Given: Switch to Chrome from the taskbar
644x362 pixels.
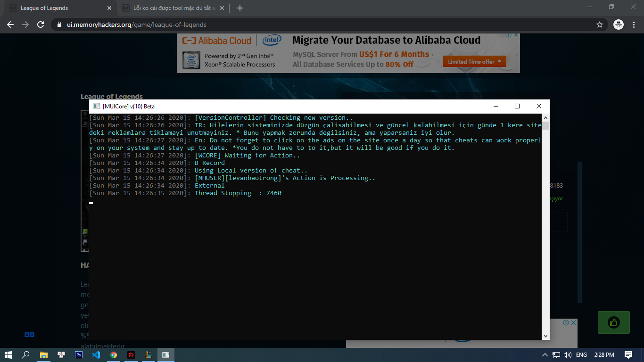Looking at the screenshot, I should (114, 354).
